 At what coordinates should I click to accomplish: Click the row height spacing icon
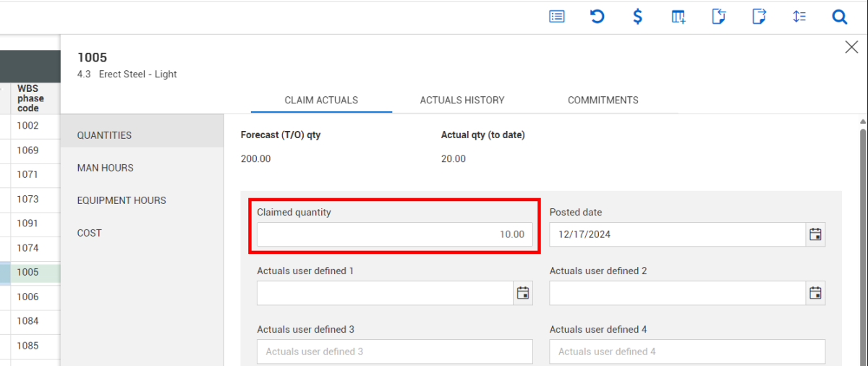tap(799, 17)
